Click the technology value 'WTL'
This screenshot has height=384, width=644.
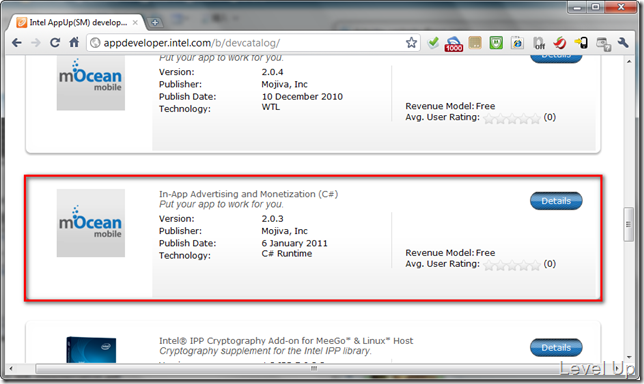coord(270,107)
